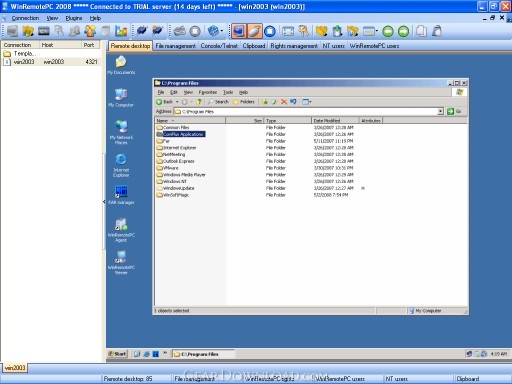Screen dimensions: 512x384
Task: Click the red X delete icon in Explorer toolbar
Action: [284, 102]
